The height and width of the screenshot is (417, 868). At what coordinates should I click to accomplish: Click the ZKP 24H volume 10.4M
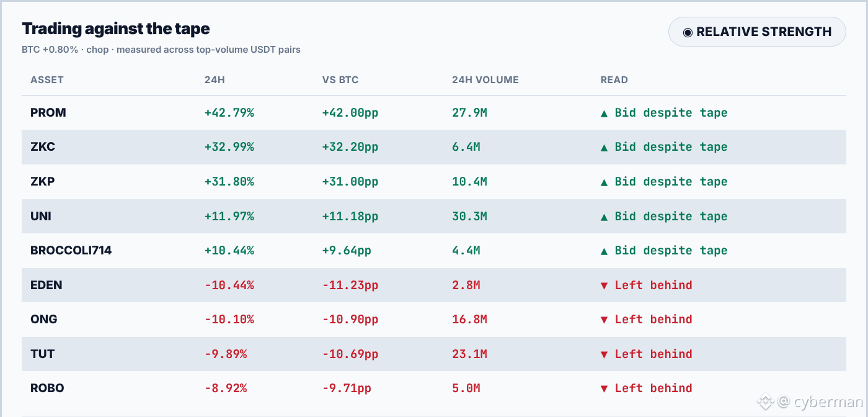click(470, 182)
